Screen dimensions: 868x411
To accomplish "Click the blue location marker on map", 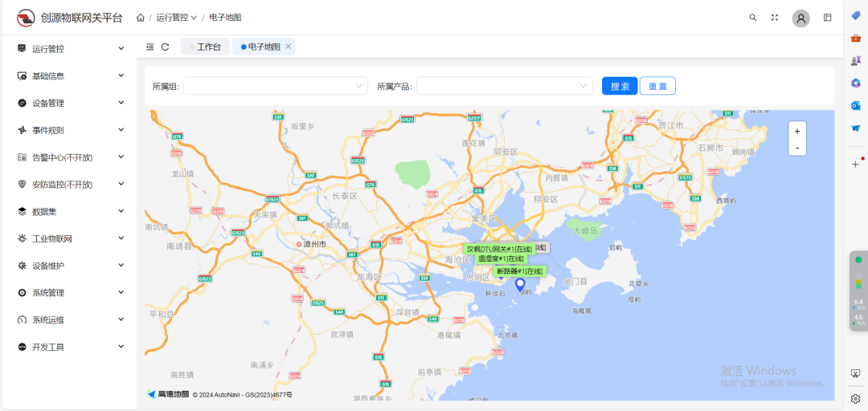I will point(520,284).
